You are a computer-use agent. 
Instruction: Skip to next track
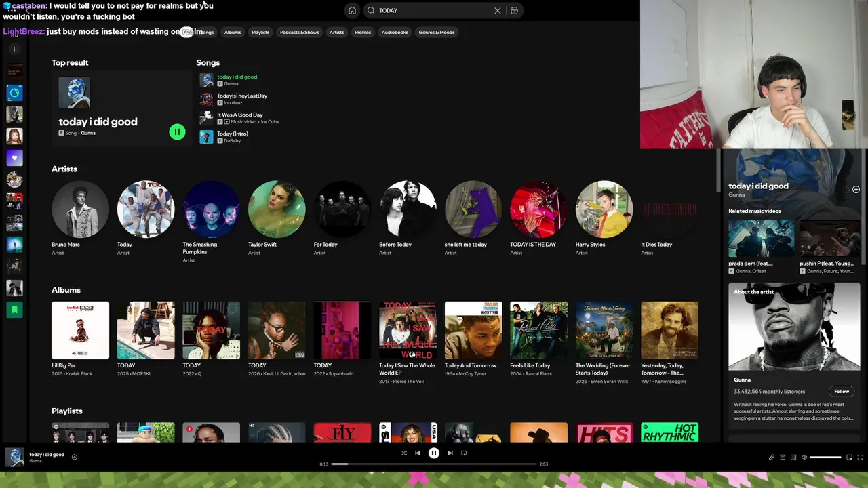pos(450,453)
